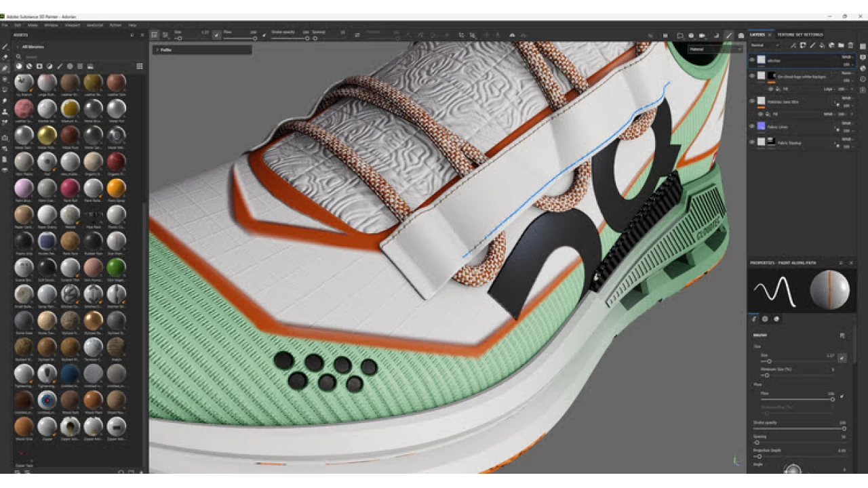This screenshot has height=488, width=868.
Task: Toggle pen pressure for Size in top toolbar
Action: pos(216,35)
